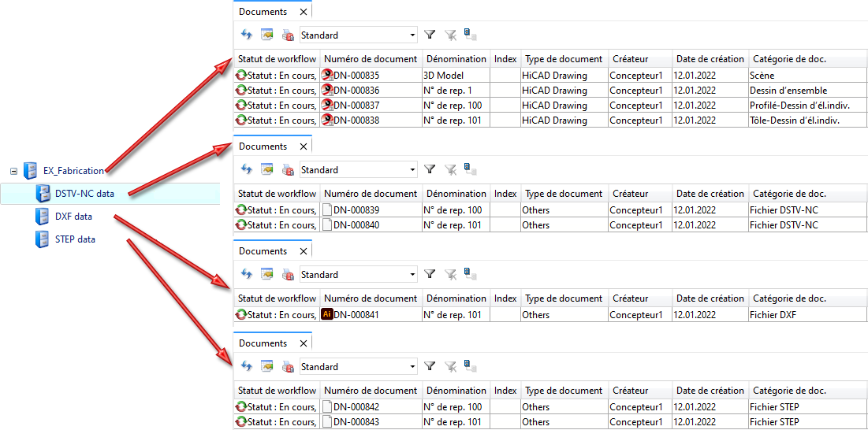Click HiCAD file icon beside DN-000835
868x430 pixels.
pos(327,75)
